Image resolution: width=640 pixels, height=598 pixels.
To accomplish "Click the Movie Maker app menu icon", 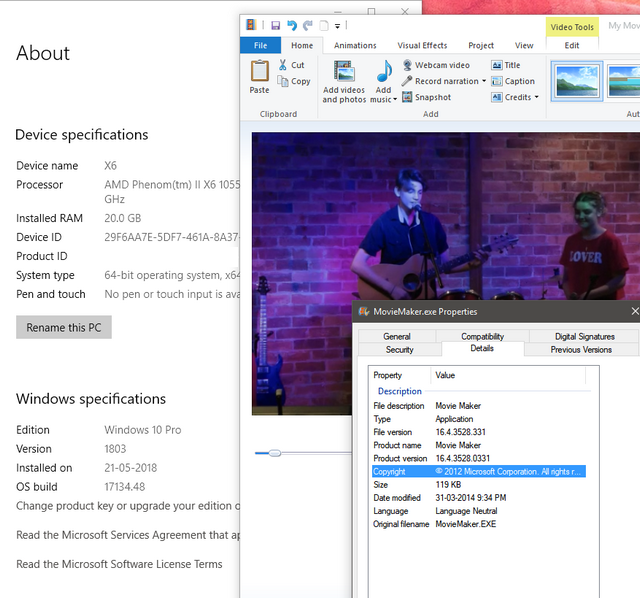I will tap(251, 25).
